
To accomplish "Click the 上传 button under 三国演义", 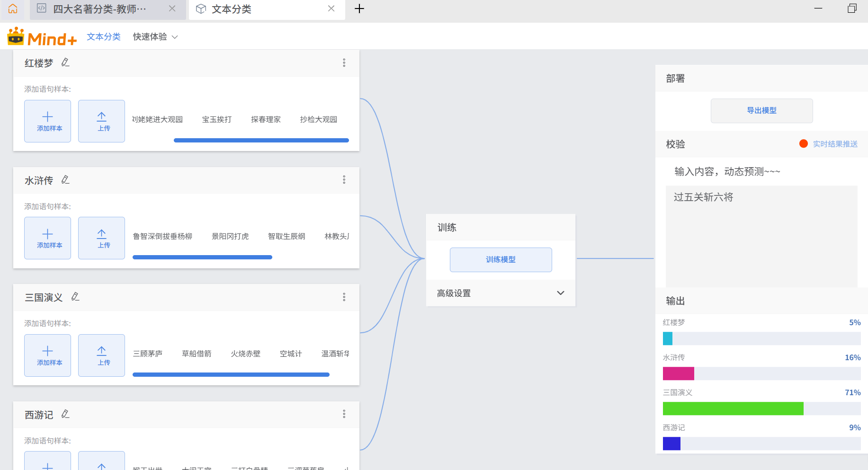I will [101, 355].
